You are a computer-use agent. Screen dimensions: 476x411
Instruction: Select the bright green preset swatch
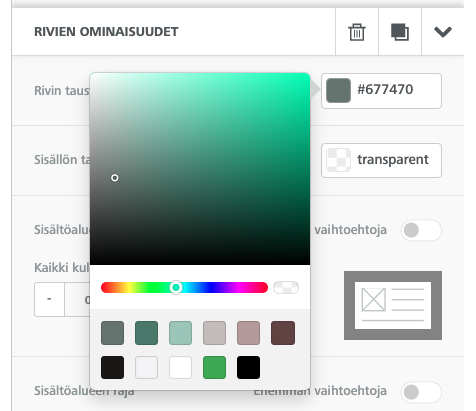click(x=214, y=367)
